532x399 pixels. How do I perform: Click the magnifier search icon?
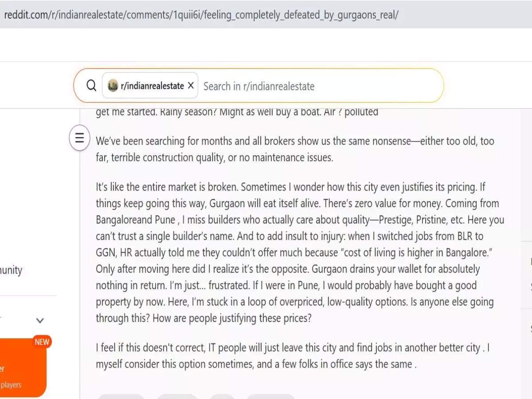[x=91, y=86]
